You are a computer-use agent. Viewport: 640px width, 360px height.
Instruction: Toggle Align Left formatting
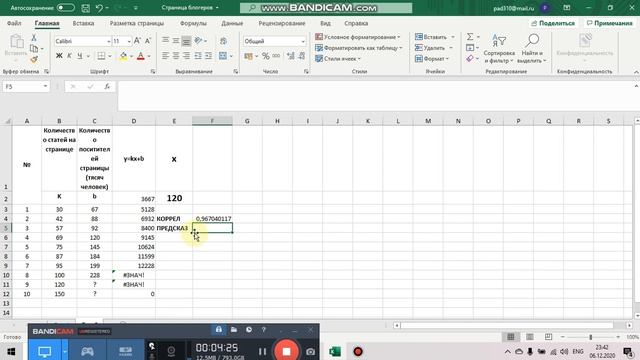pyautogui.click(x=165, y=56)
